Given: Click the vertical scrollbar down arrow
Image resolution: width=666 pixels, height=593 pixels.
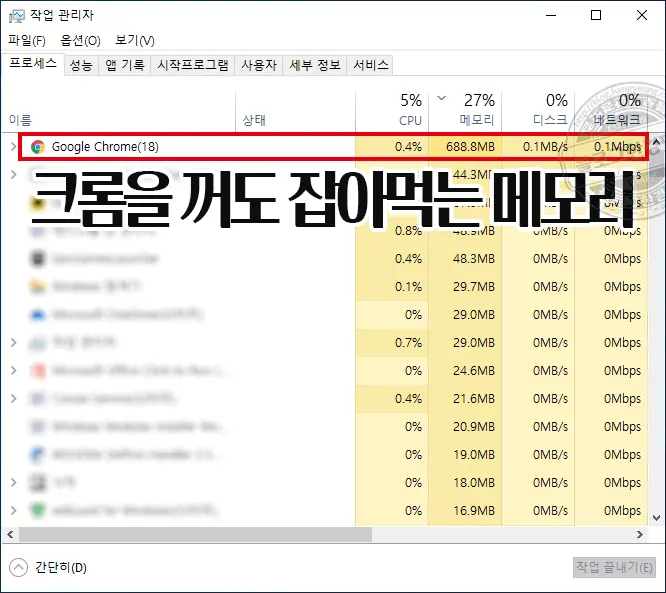Looking at the screenshot, I should [x=656, y=518].
